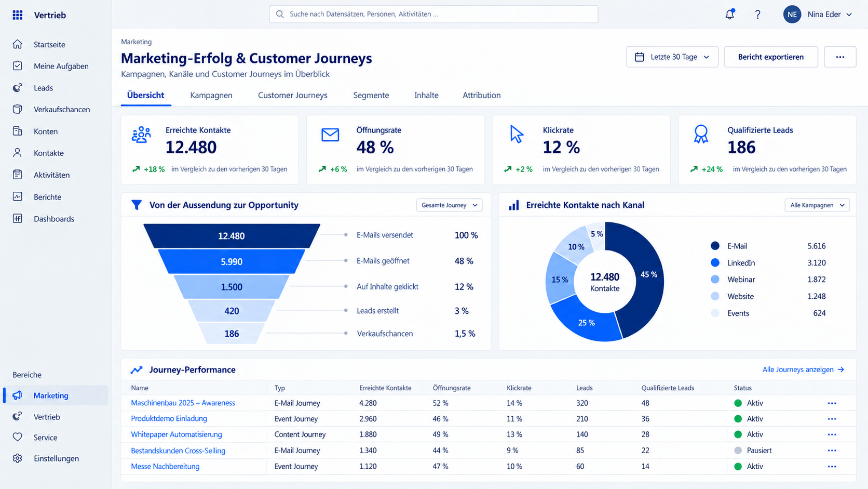
Task: Click the Kontakte person icon
Action: 18,153
